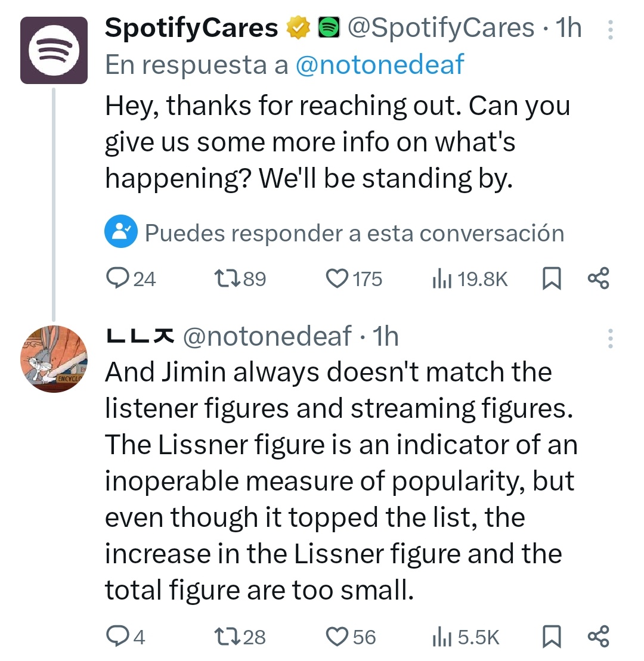The height and width of the screenshot is (661, 644).
Task: Retweet the SpotifyCares reply
Action: [240, 279]
